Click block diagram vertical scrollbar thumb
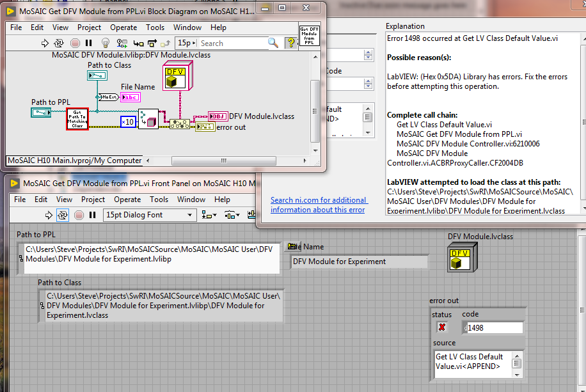586x392 pixels. click(x=315, y=111)
